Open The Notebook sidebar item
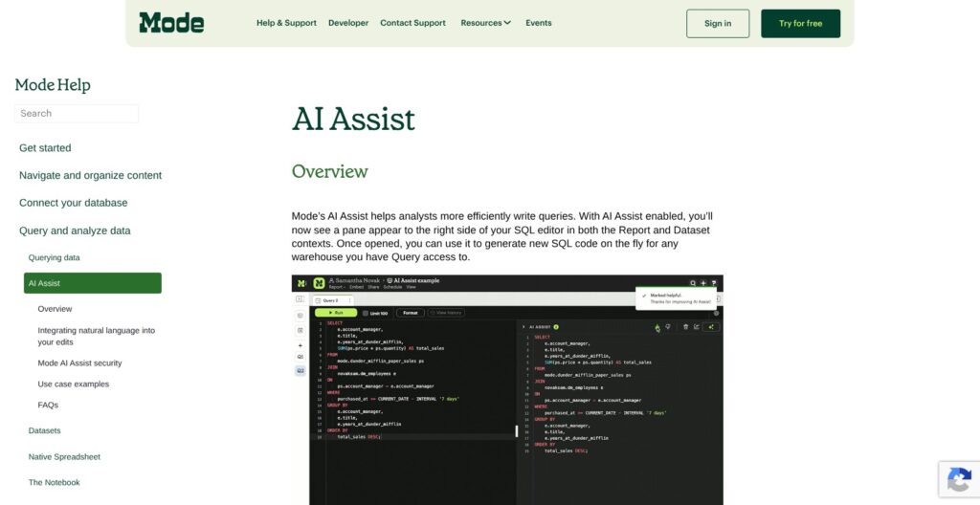This screenshot has width=980, height=505. [x=55, y=482]
